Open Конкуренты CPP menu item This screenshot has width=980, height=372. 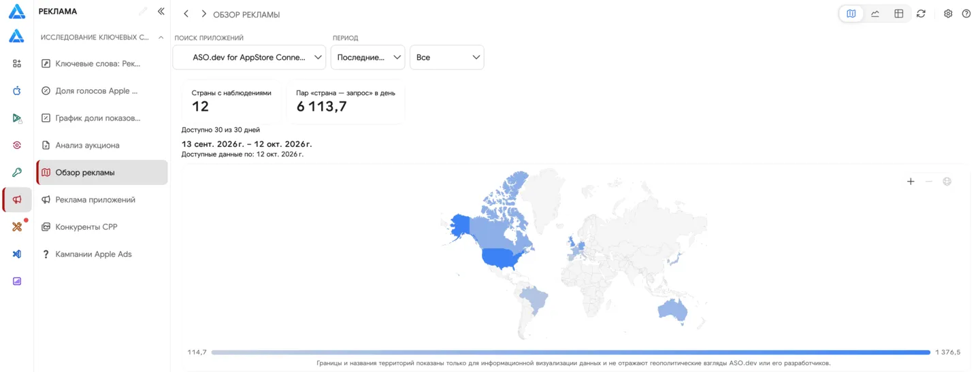coord(102,226)
